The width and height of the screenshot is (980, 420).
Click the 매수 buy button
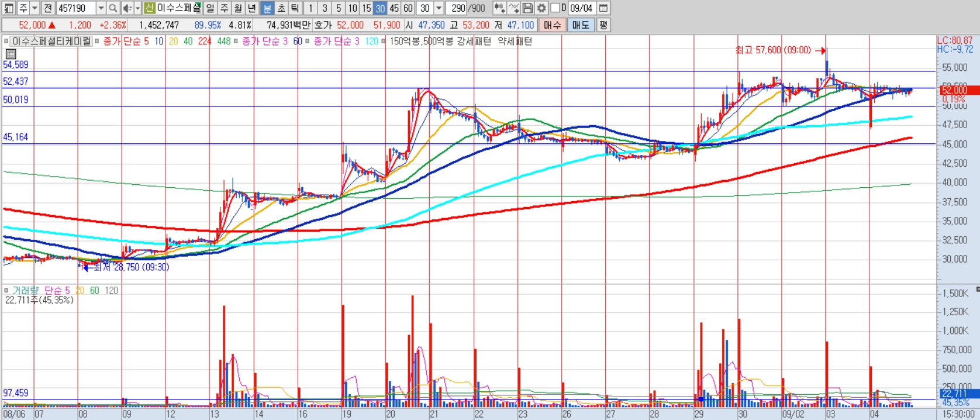pos(552,25)
